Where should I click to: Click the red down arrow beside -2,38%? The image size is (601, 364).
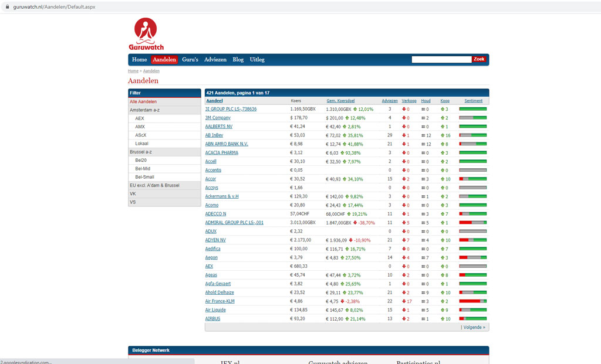pos(342,301)
